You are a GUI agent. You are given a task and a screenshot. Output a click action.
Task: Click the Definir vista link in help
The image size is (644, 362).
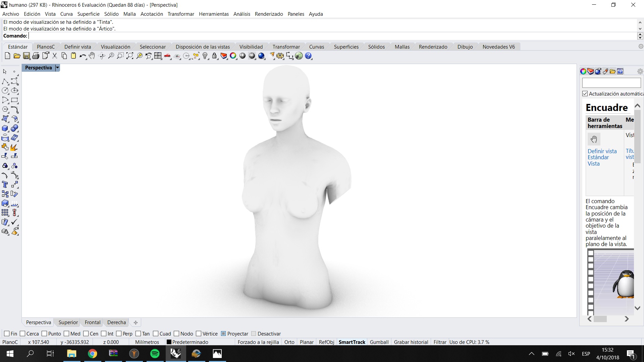(602, 151)
